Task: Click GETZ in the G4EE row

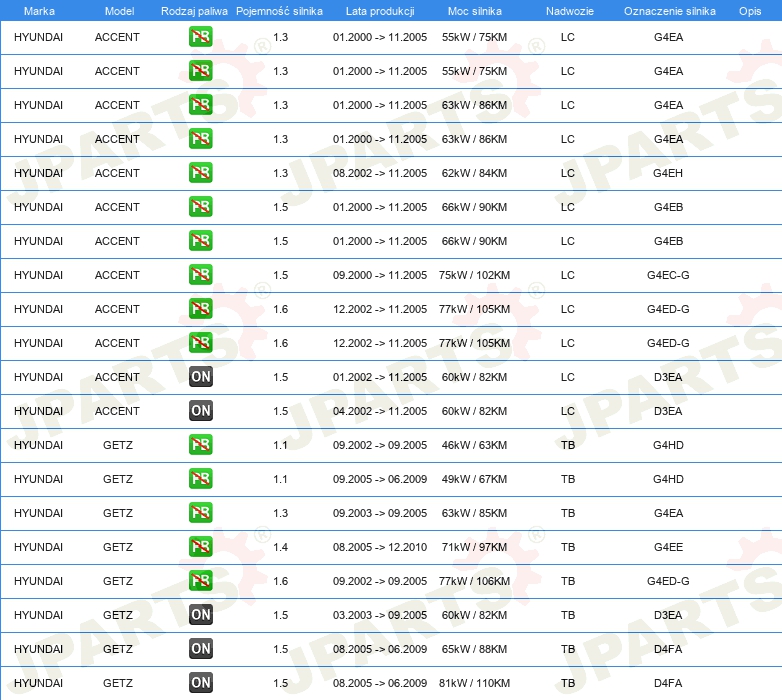Action: [x=118, y=547]
